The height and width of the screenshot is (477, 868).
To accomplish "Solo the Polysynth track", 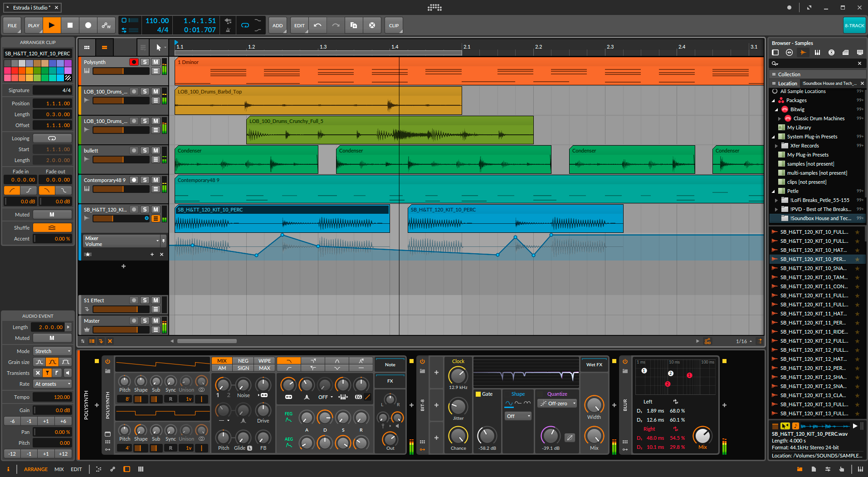I will pyautogui.click(x=145, y=62).
